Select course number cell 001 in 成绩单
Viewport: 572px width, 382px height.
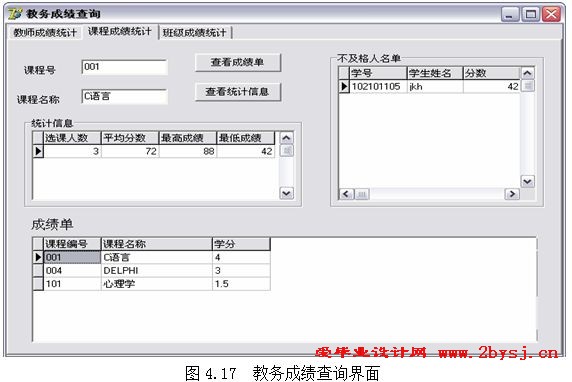click(x=72, y=257)
